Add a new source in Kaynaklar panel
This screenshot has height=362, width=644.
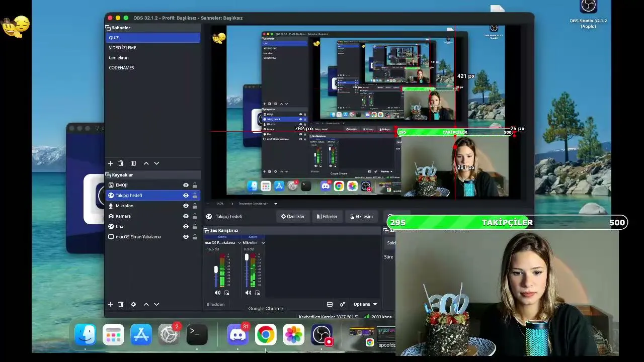pyautogui.click(x=110, y=304)
